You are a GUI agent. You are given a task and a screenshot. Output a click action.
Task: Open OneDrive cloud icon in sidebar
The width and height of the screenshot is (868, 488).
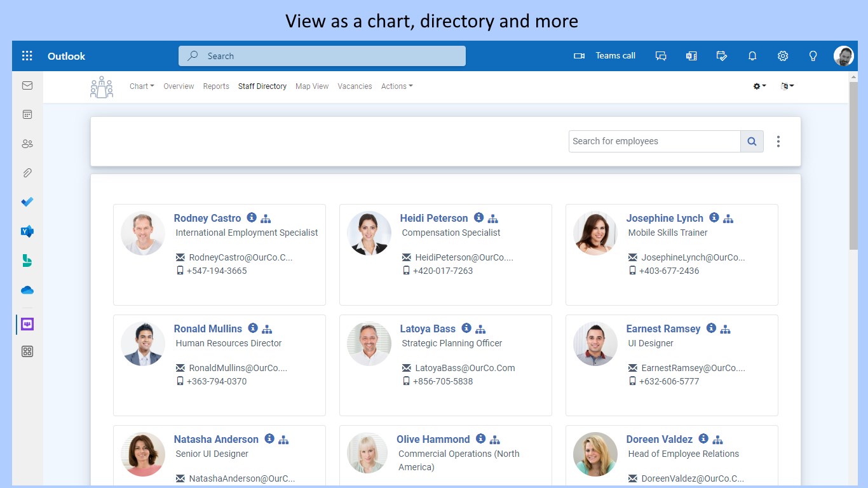click(27, 290)
